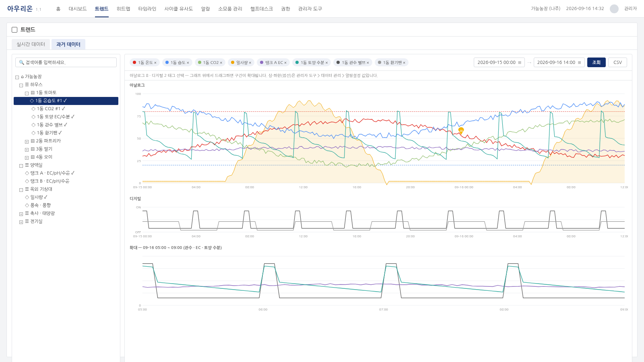Select the 풍속 · 풍향 tag node

point(38,205)
